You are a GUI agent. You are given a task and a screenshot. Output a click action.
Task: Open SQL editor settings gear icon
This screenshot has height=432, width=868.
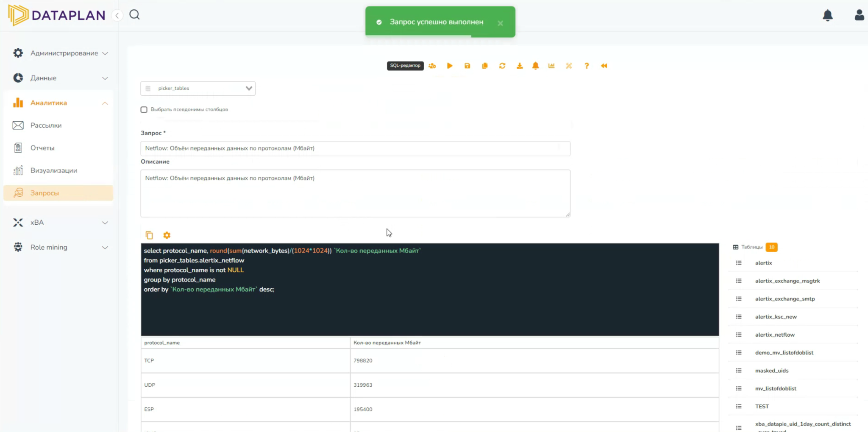(x=167, y=235)
